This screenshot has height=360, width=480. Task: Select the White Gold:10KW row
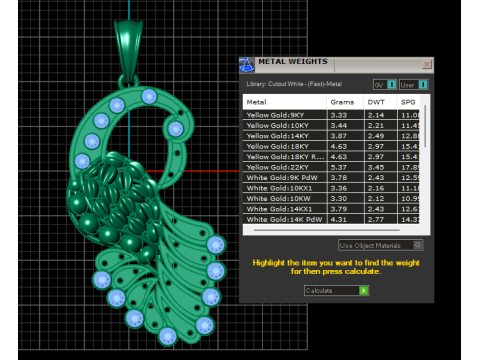331,198
